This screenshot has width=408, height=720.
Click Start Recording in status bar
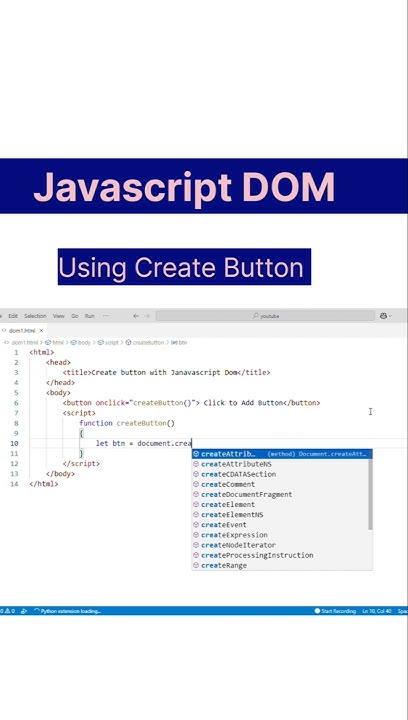335,611
